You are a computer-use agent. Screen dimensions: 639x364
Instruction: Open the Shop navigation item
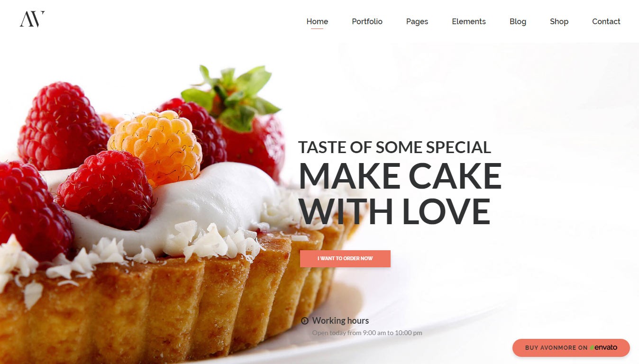(559, 21)
